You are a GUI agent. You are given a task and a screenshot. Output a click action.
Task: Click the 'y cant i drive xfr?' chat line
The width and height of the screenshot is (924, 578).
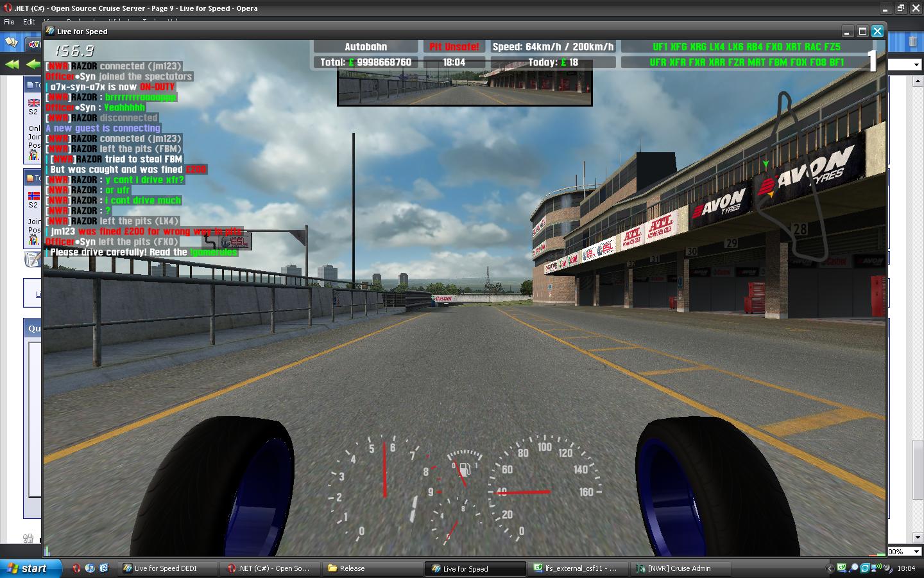click(116, 180)
